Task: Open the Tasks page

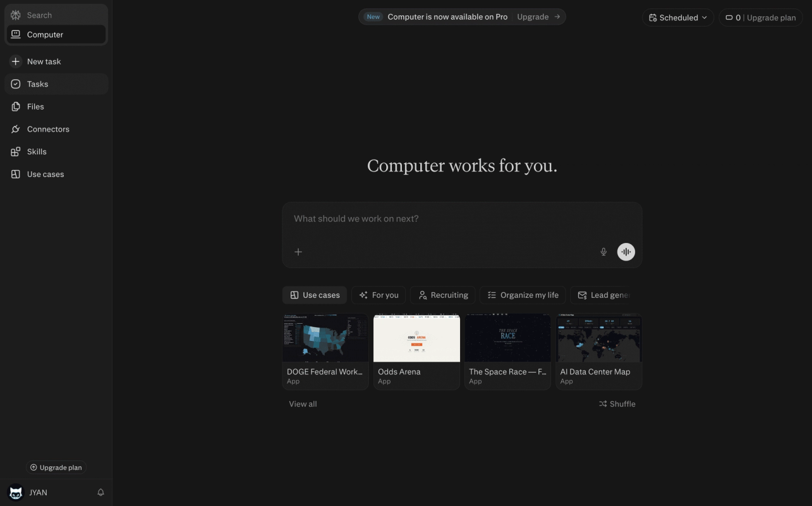Action: coord(56,84)
